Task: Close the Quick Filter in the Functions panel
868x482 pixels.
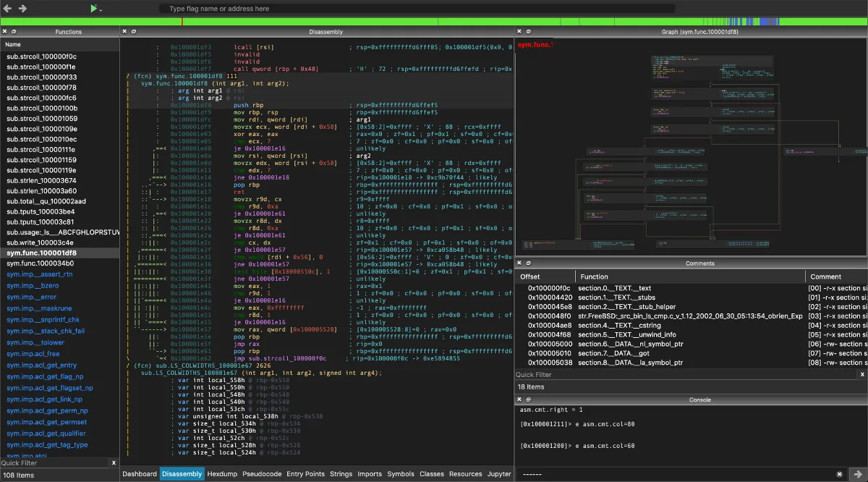Action: (114, 462)
